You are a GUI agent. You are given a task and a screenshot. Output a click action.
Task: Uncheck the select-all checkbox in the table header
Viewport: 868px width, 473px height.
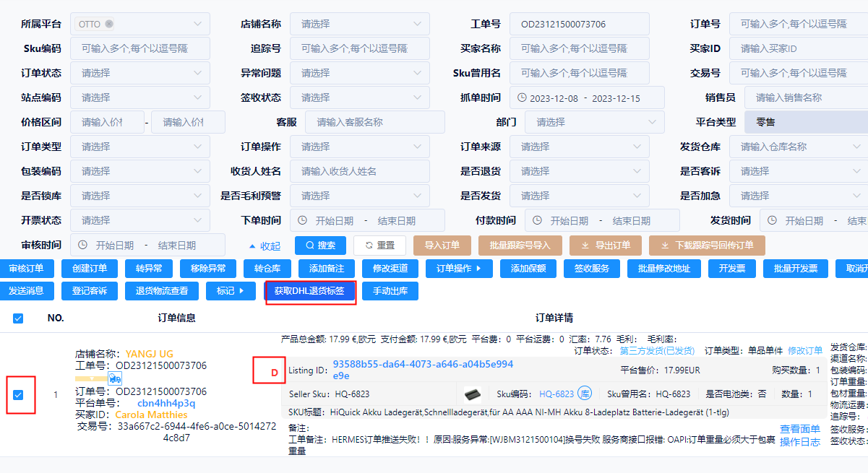pyautogui.click(x=17, y=318)
